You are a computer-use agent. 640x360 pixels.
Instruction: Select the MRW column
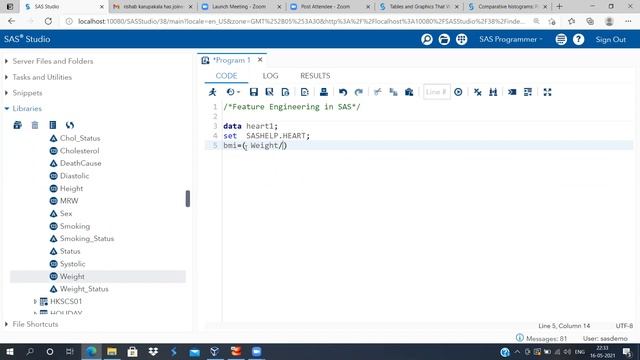[x=69, y=201]
